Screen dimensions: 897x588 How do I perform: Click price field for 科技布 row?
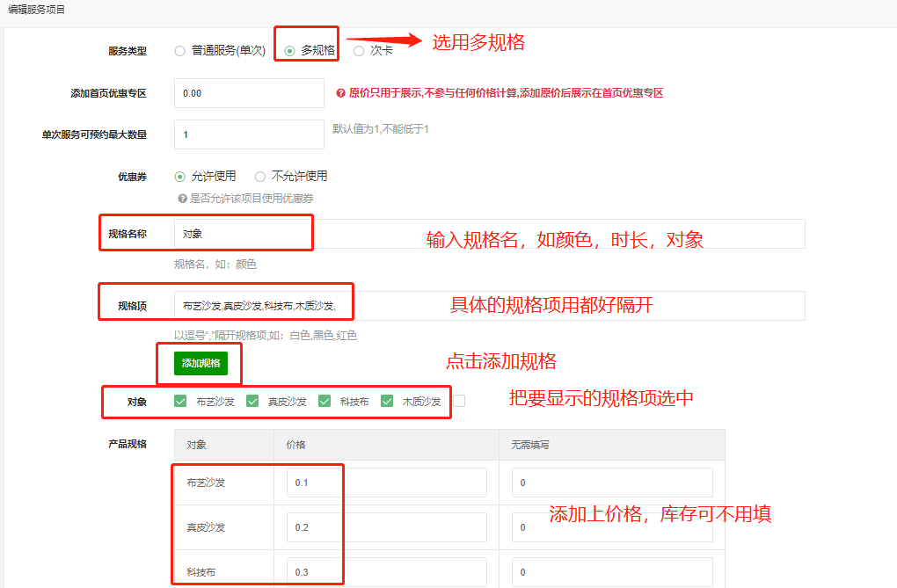(387, 572)
